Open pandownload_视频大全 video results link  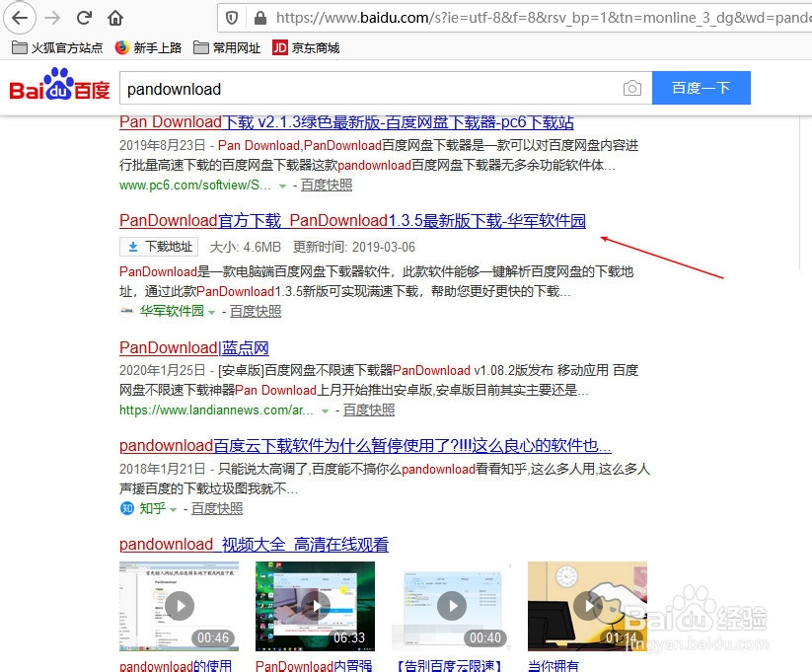(254, 545)
